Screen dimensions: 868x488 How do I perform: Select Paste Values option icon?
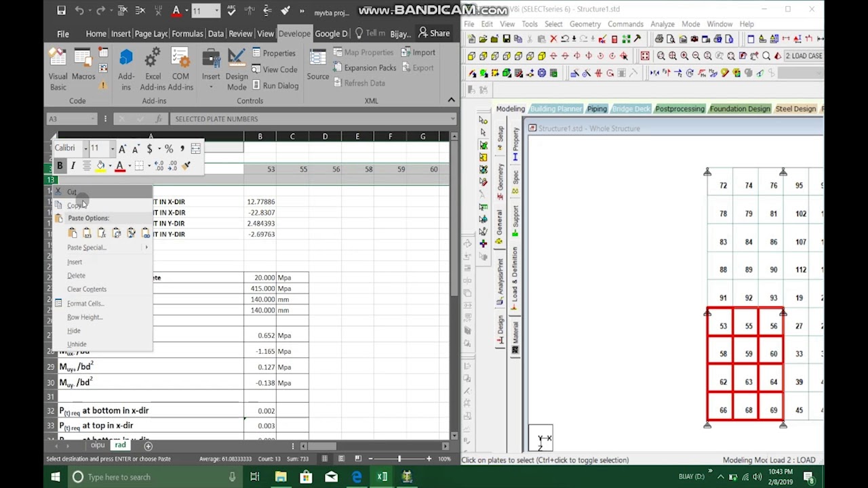coord(87,233)
